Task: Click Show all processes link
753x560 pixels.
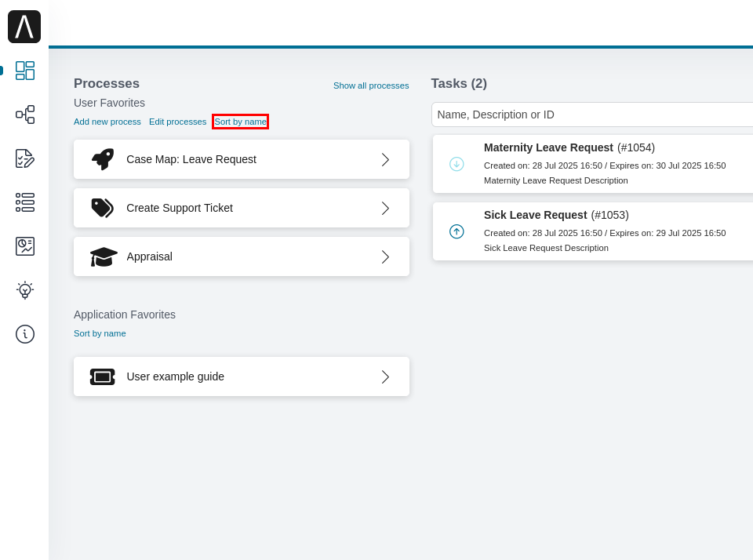Action: coord(371,85)
